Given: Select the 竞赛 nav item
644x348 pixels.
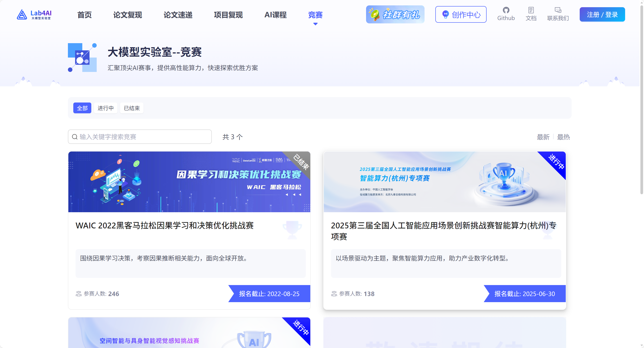Looking at the screenshot, I should pyautogui.click(x=315, y=15).
